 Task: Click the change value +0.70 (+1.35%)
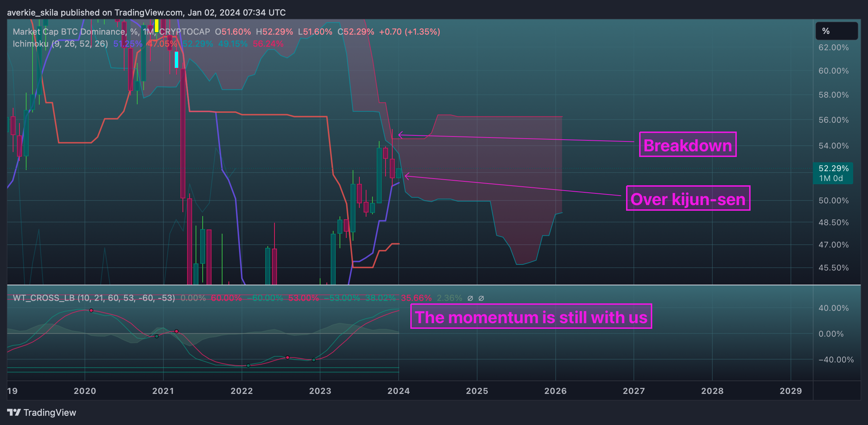click(x=410, y=32)
